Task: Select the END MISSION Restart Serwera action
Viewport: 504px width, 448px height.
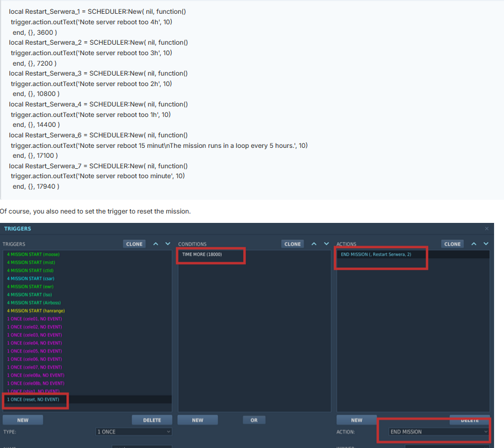Action: click(375, 254)
